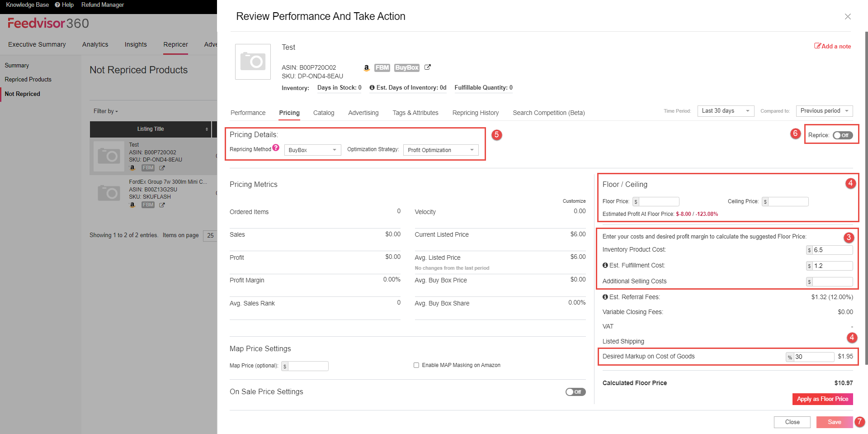Click info icon beside Est. Referral Fees

point(605,297)
